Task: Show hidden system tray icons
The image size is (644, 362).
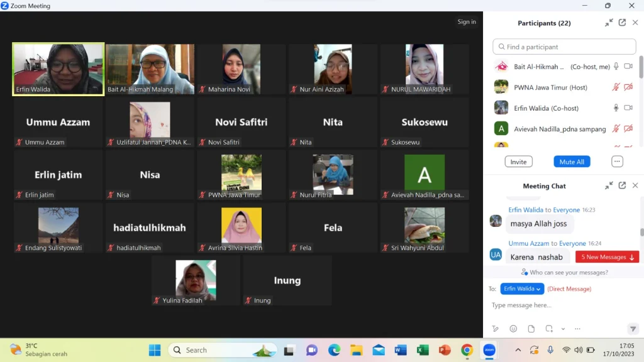Action: click(x=518, y=350)
